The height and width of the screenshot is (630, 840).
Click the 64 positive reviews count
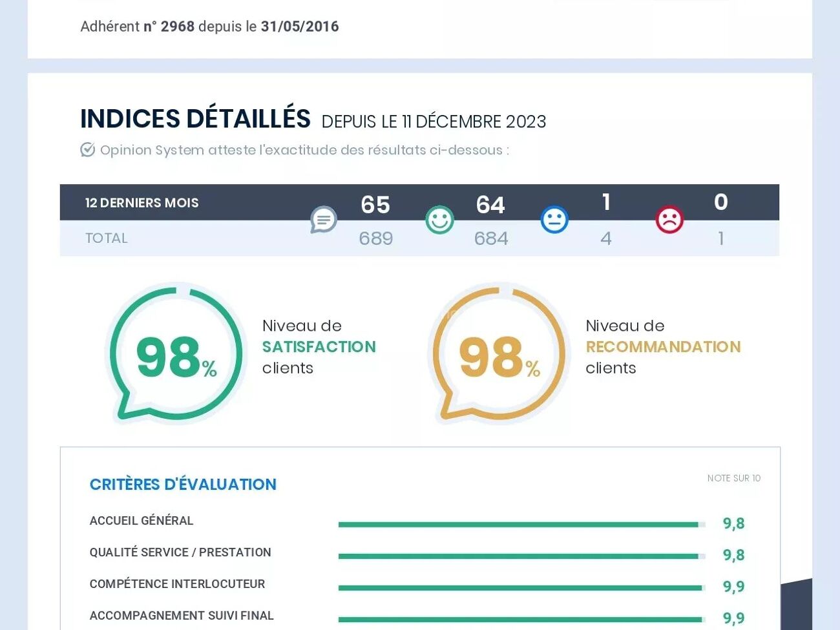[490, 205]
